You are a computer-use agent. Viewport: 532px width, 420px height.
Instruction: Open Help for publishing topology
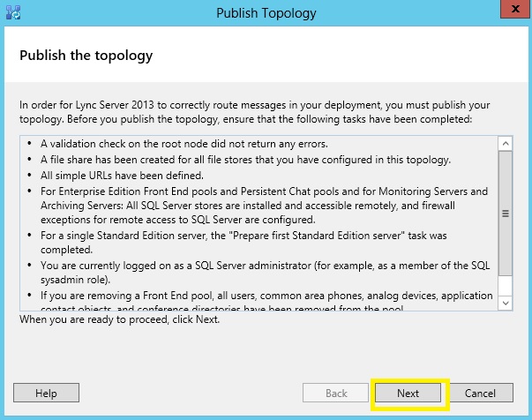[46, 393]
